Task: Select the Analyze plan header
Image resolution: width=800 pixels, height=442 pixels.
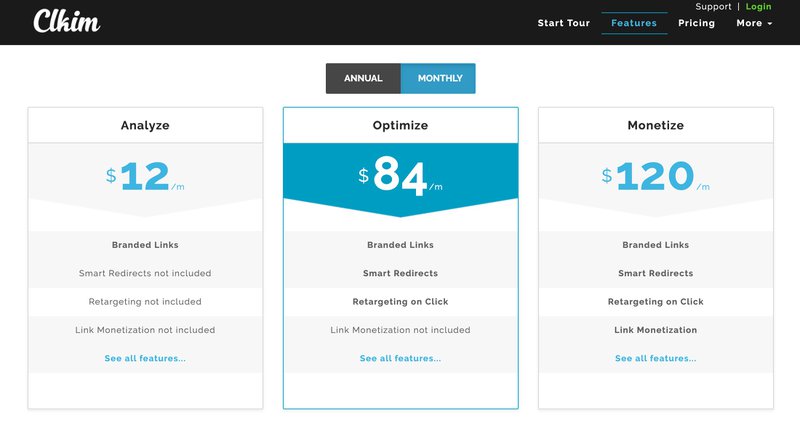Action: coord(145,125)
